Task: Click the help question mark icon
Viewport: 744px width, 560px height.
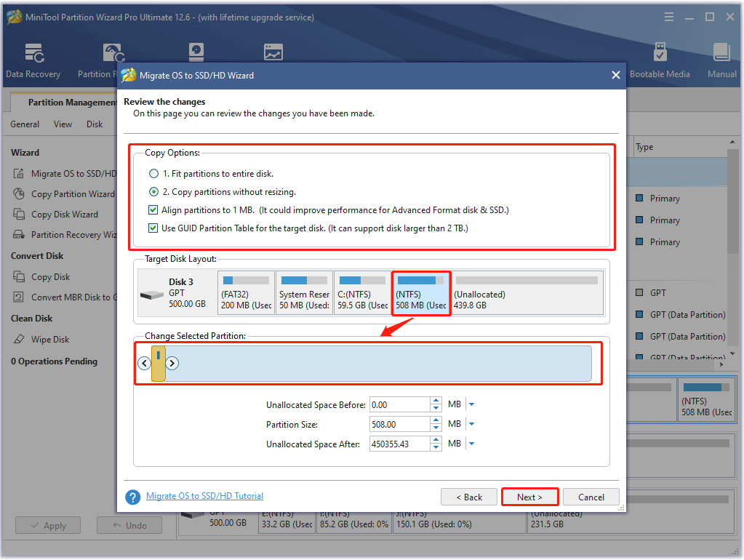Action: pos(133,497)
